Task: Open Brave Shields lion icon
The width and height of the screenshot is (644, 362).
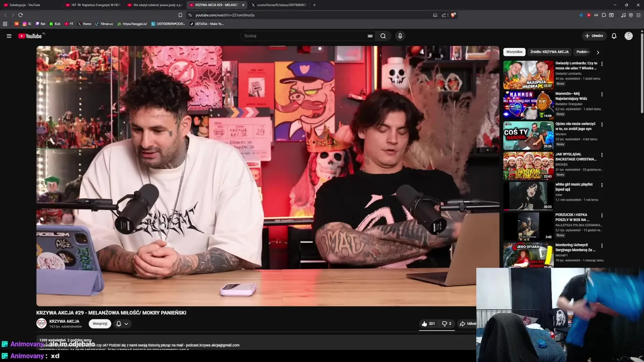Action: pos(453,15)
